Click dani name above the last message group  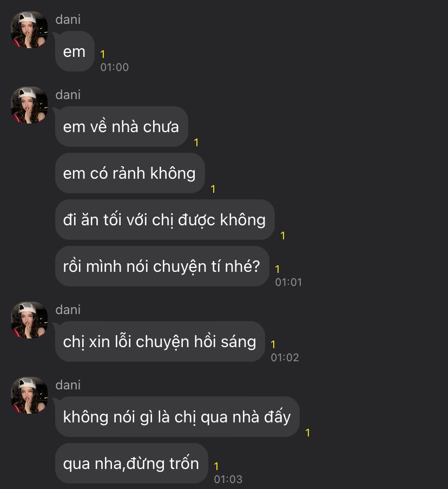(68, 385)
